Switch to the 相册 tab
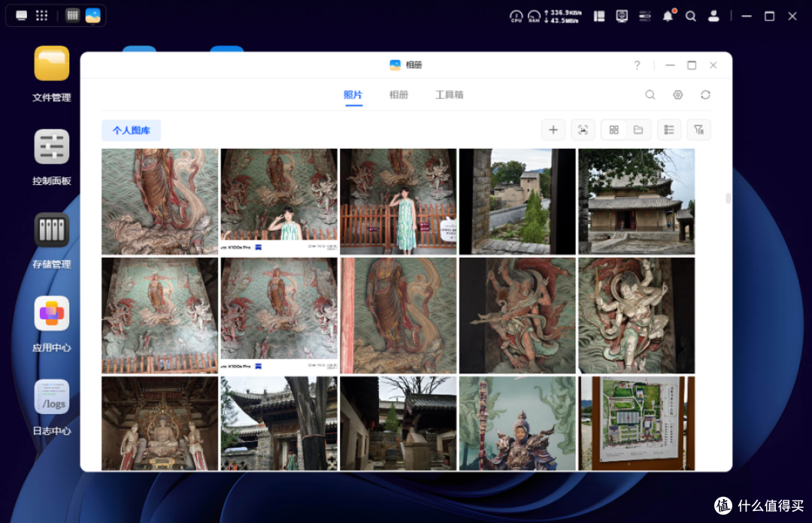Screen dimensions: 812x523 (398, 95)
